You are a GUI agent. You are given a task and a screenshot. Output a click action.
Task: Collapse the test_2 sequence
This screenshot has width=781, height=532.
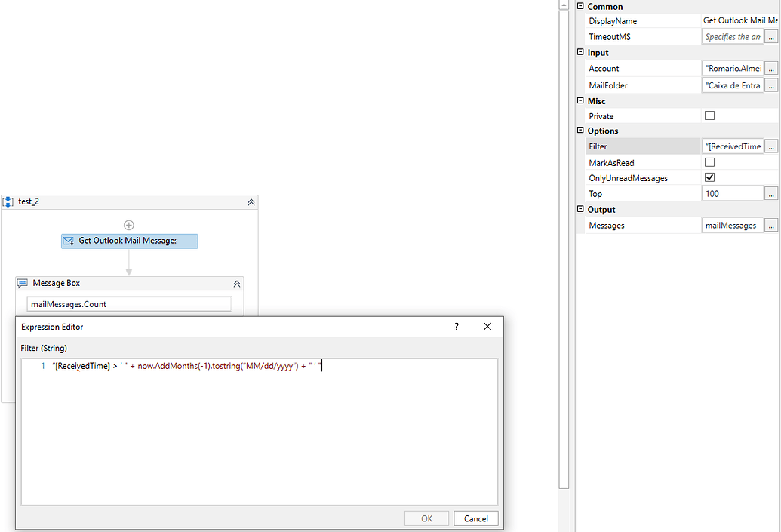tap(251, 202)
